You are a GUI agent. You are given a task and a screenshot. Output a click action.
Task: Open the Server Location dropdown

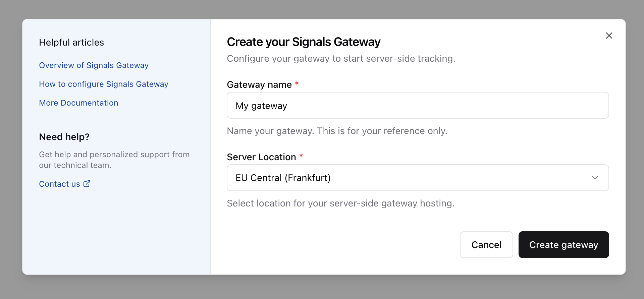tap(417, 178)
